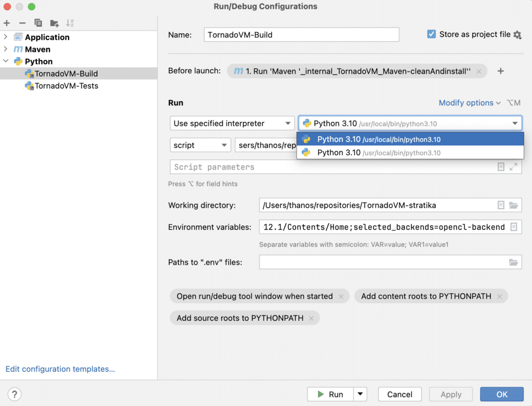Browse for Working directory using folder icon
Image resolution: width=532 pixels, height=406 pixels.
click(x=513, y=205)
